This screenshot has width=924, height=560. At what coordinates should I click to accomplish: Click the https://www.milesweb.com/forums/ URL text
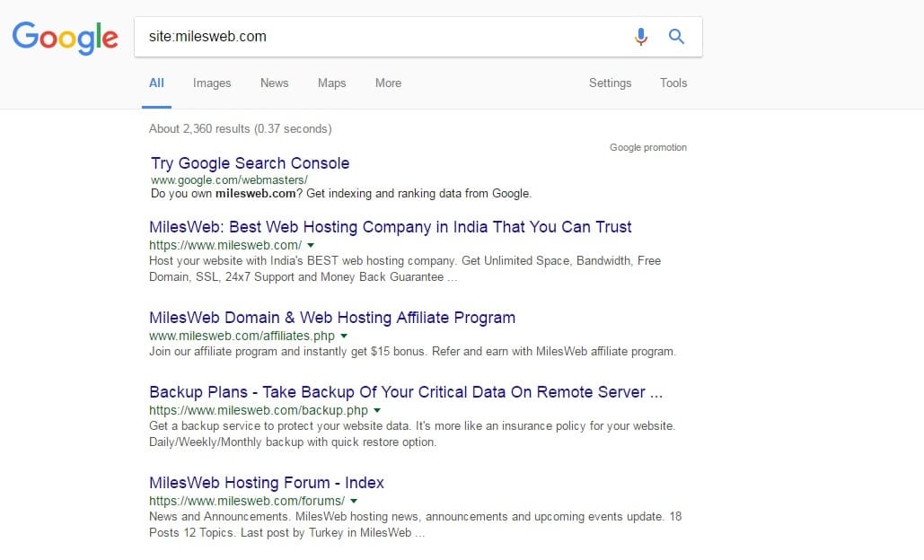[247, 501]
